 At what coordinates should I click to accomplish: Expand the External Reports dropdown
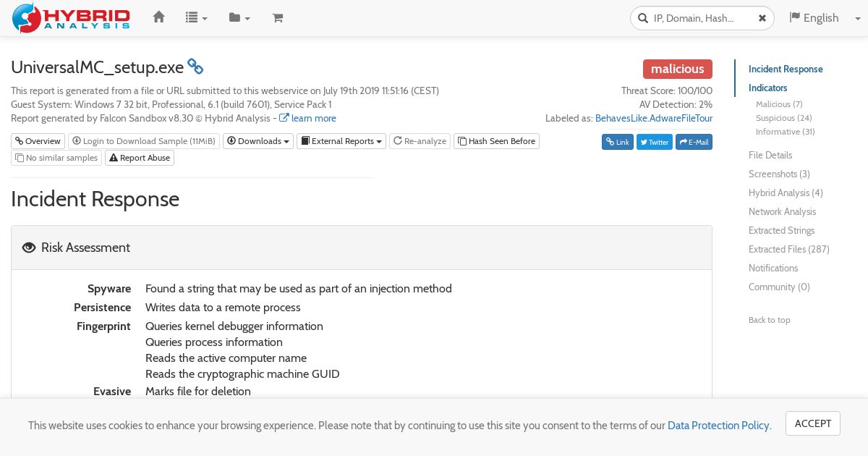tap(341, 141)
